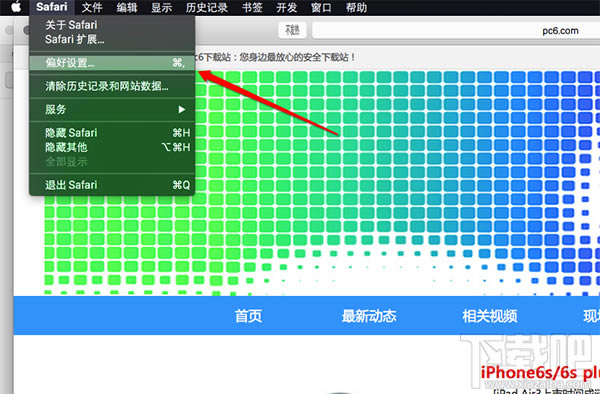
Task: Open the 书签 menu
Action: [252, 7]
